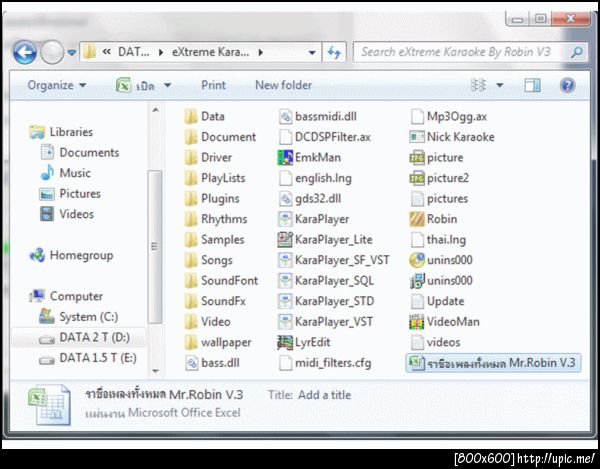The height and width of the screenshot is (469, 600).
Task: Select the english.lng file
Action: [x=315, y=178]
